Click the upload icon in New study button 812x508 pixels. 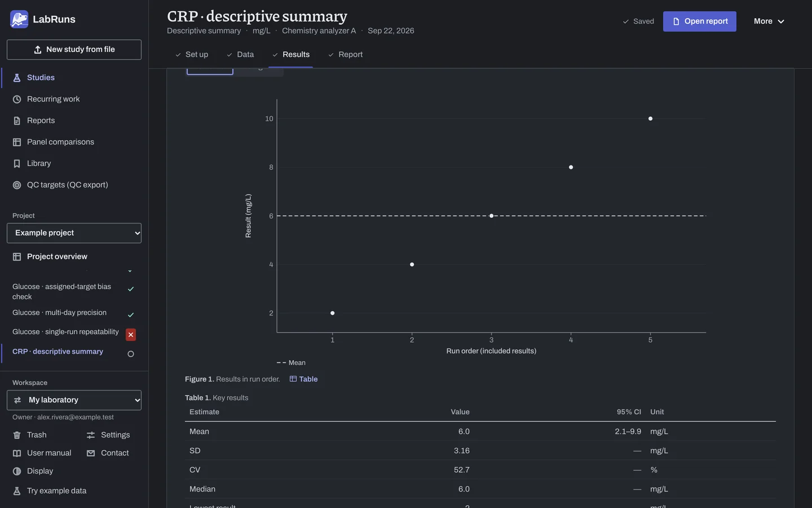(38, 50)
